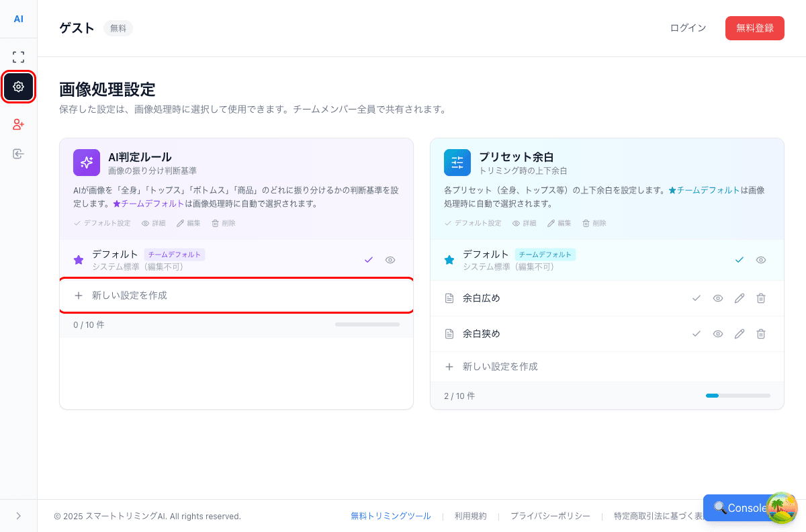806x532 pixels.
Task: Click the 画像処理設定 page heading
Action: 107,89
